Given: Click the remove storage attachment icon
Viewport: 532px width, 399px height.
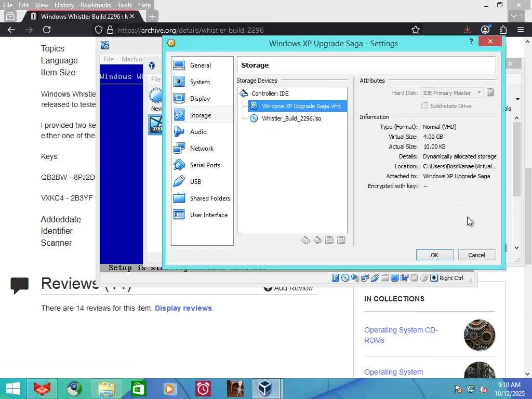Looking at the screenshot, I should (341, 240).
